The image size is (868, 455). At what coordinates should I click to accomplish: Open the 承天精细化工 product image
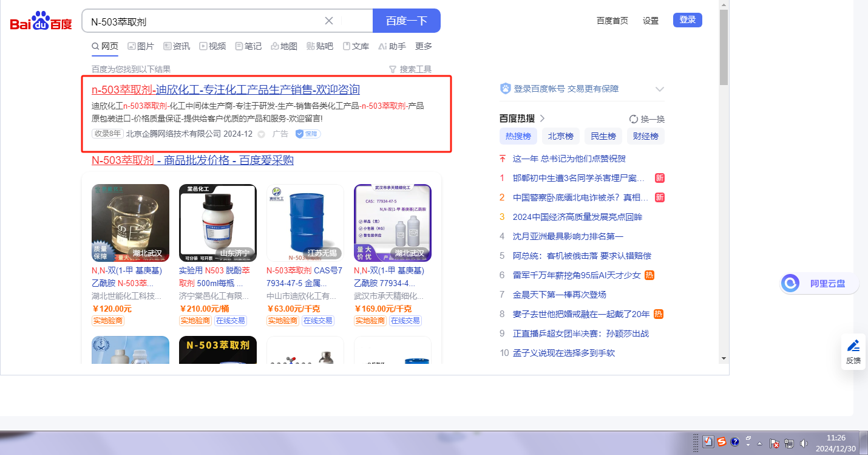coord(393,223)
